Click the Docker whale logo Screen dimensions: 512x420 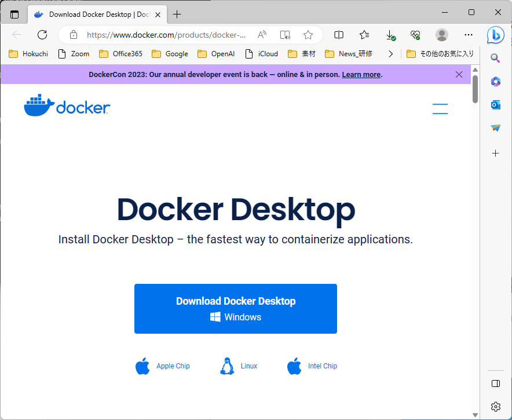tap(67, 105)
